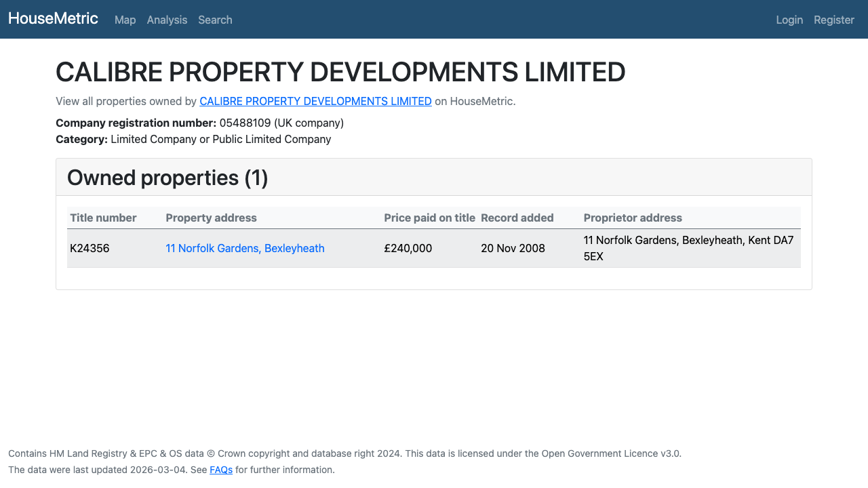Open 11 Norfolk Gardens, Bexleyheath property page
Screen dimensions: 868x488
(x=245, y=248)
